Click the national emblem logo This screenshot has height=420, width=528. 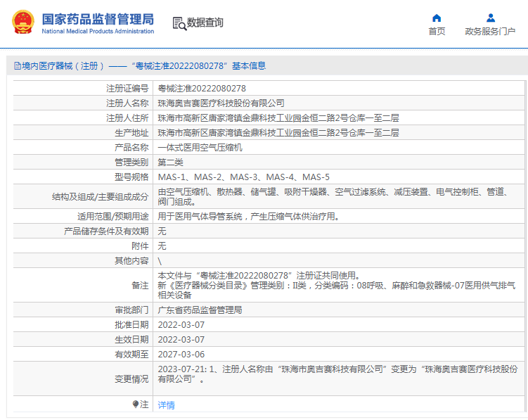23,23
